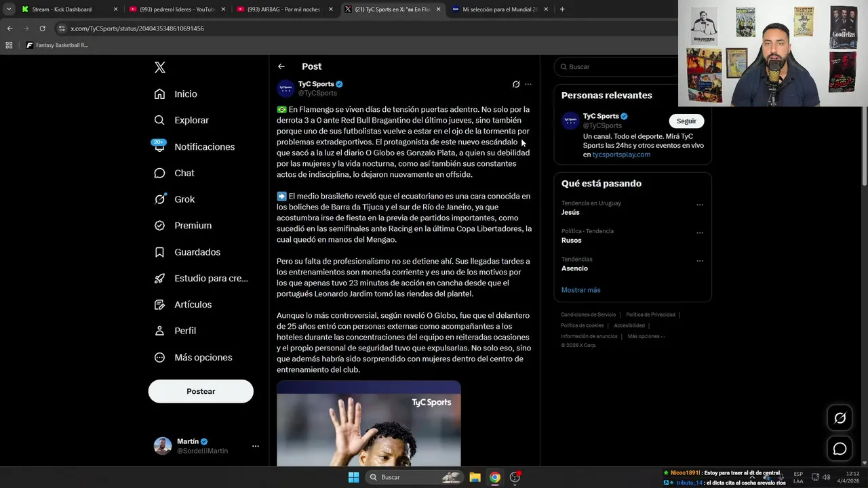Open the post's three-dot menu
868x488 pixels.
(x=528, y=84)
